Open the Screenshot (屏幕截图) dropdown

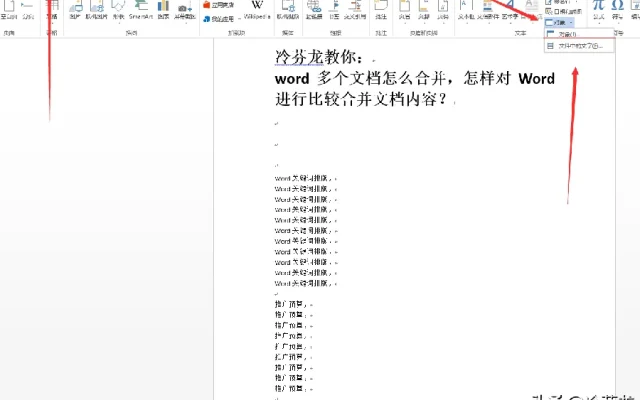[185, 10]
